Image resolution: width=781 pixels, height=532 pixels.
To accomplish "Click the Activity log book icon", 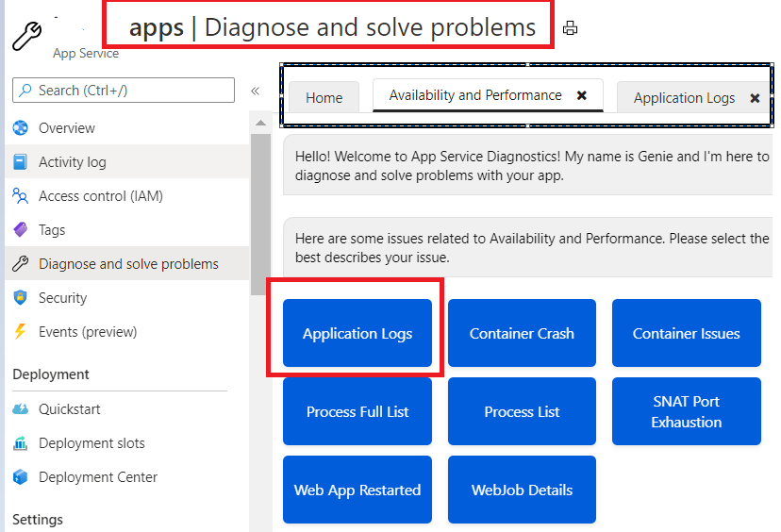I will 21,162.
